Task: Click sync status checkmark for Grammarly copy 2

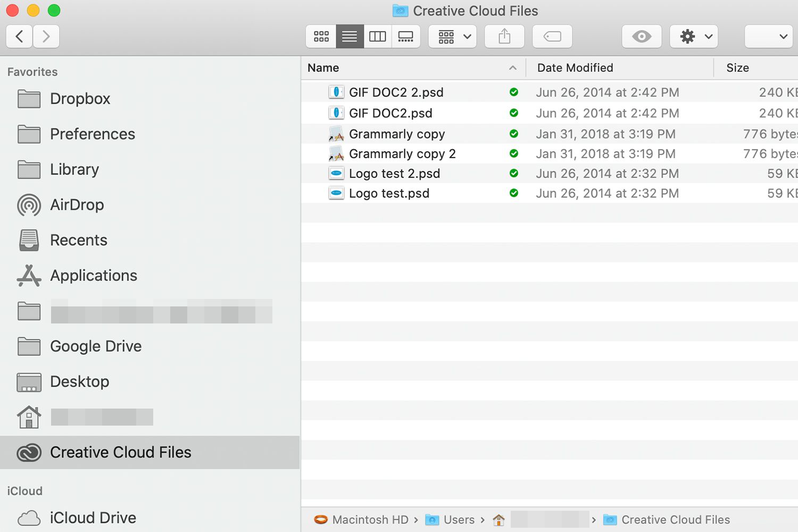Action: [x=514, y=153]
